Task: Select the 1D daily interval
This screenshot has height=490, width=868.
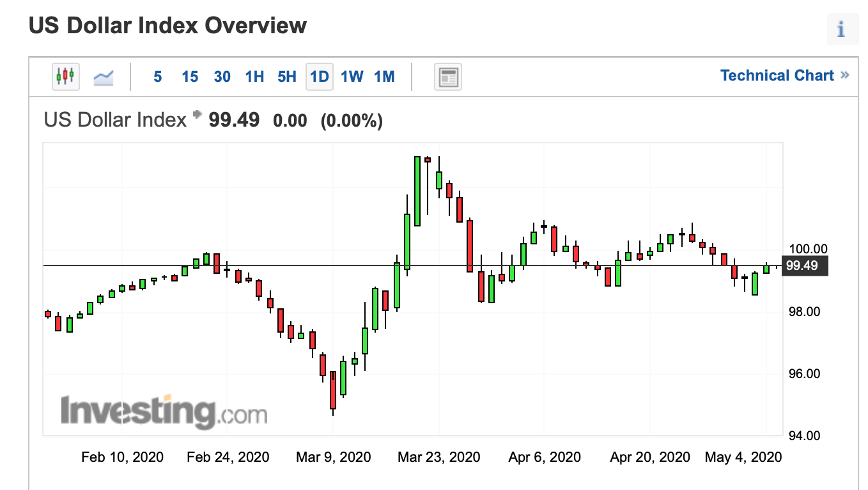Action: 320,77
